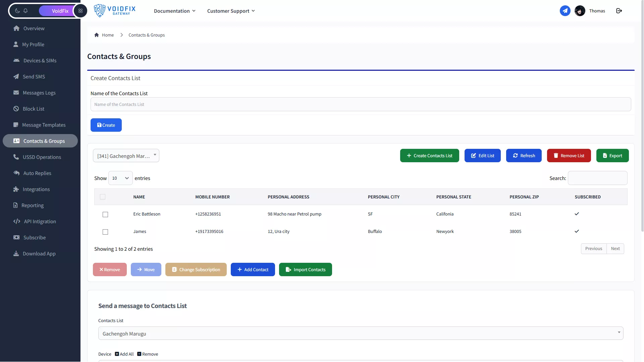Click the Add Contact button
Image resolution: width=644 pixels, height=362 pixels.
253,269
